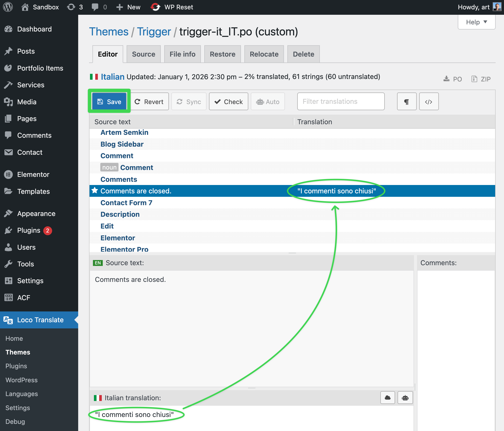Click the WordPress logo in admin bar

pos(8,7)
